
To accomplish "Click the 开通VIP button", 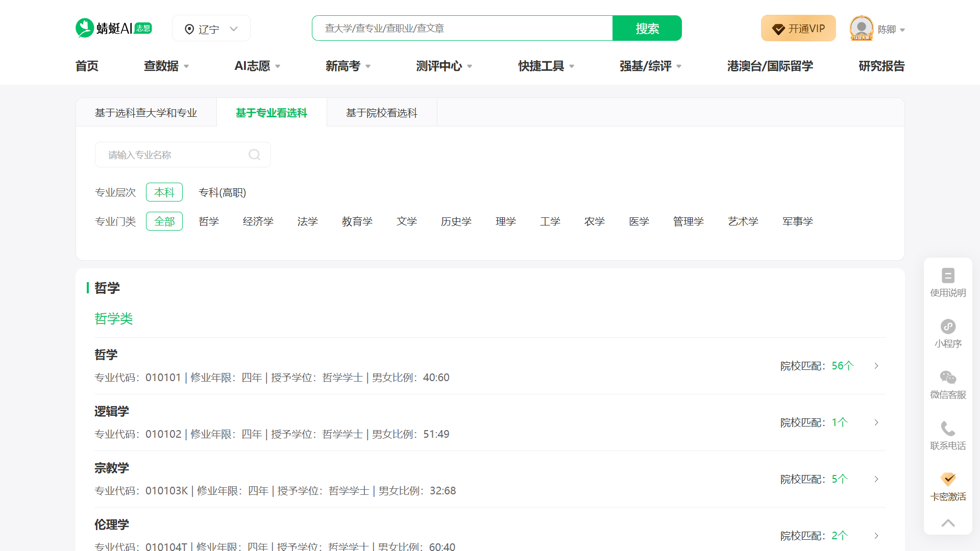I will pos(798,28).
